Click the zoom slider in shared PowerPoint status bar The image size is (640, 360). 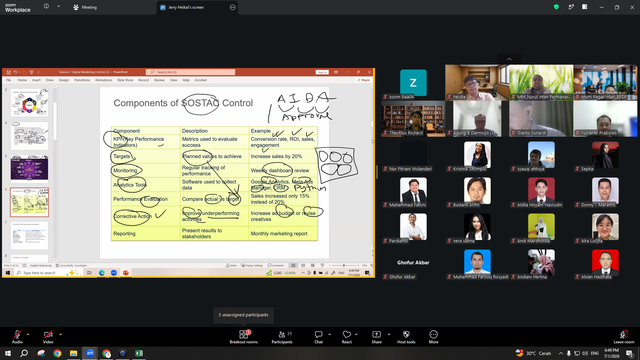(x=344, y=265)
